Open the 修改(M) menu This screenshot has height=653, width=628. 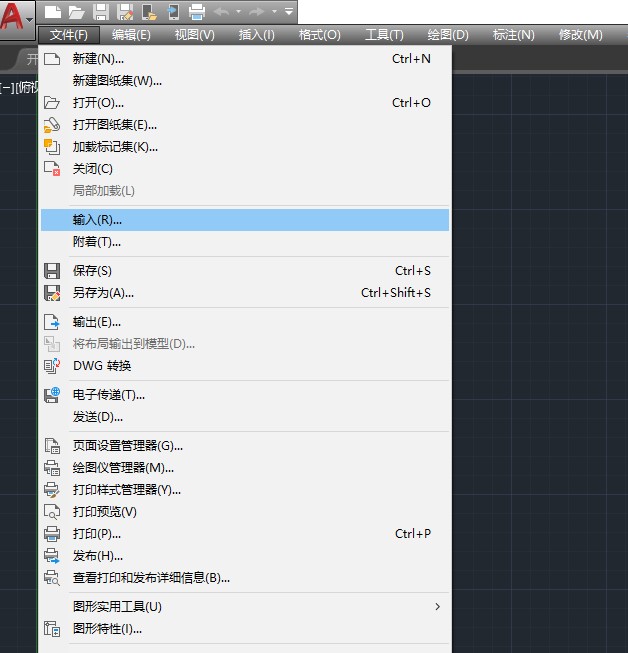(581, 35)
